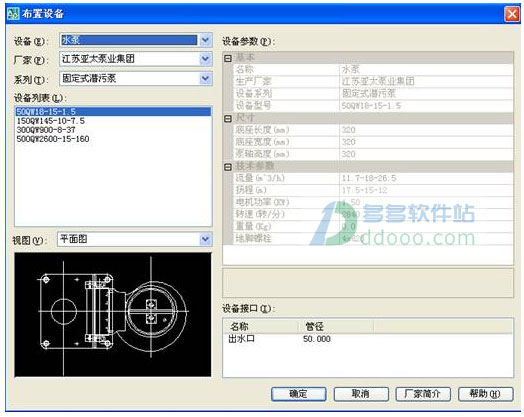Click the 地脚螺栓 parameter row

click(373, 238)
